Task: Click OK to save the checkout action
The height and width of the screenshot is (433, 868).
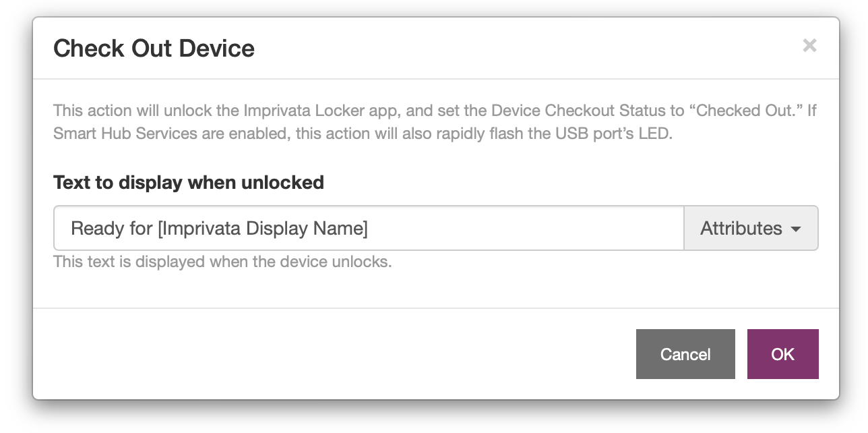Action: pyautogui.click(x=782, y=353)
